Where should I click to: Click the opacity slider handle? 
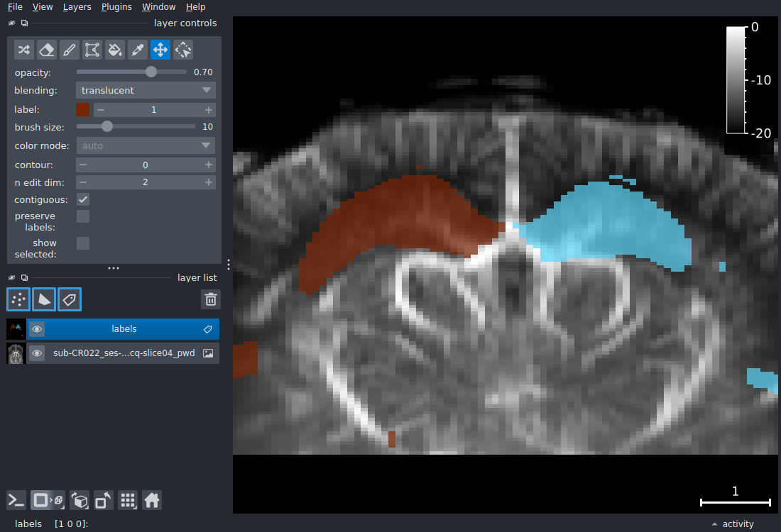(151, 72)
